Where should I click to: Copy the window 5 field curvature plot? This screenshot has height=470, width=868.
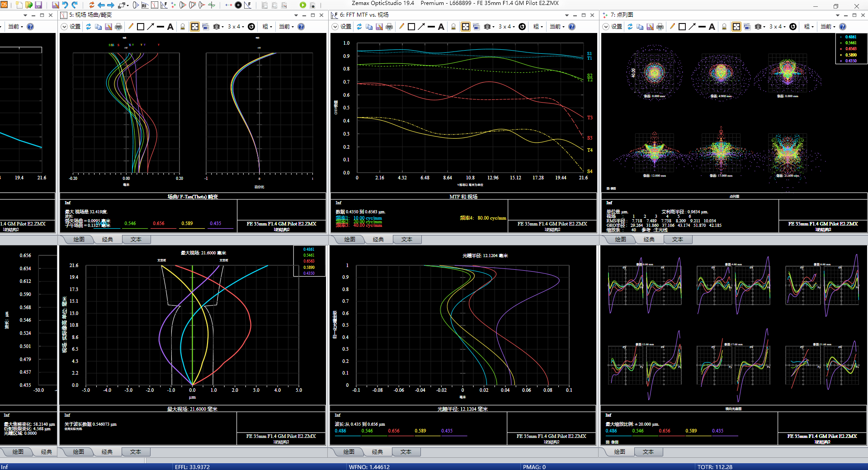tap(99, 27)
